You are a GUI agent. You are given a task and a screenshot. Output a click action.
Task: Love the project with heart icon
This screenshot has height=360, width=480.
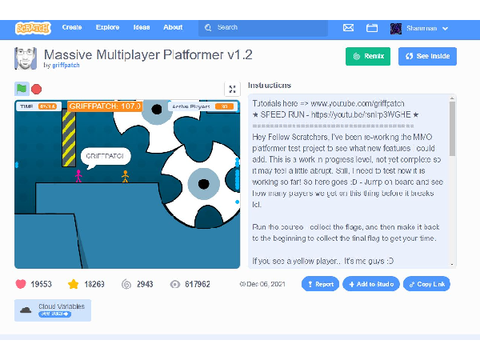point(21,284)
